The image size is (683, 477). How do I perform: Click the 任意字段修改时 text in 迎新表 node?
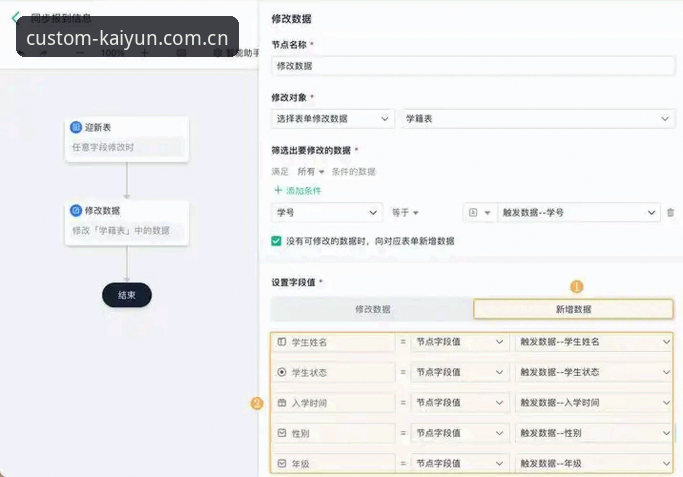pos(103,147)
